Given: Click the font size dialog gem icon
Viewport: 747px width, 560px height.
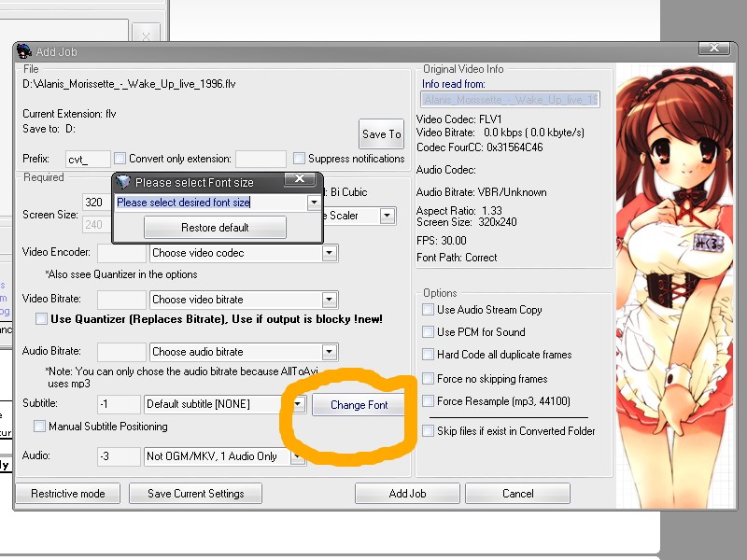Looking at the screenshot, I should 123,182.
